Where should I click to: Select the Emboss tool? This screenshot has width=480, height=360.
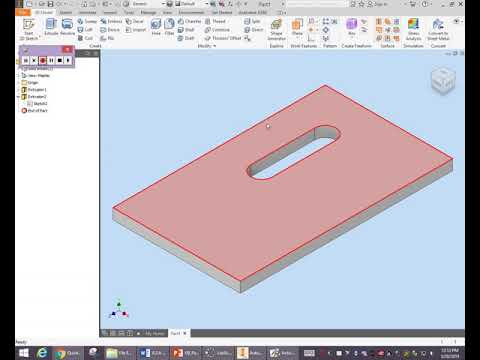coord(111,21)
